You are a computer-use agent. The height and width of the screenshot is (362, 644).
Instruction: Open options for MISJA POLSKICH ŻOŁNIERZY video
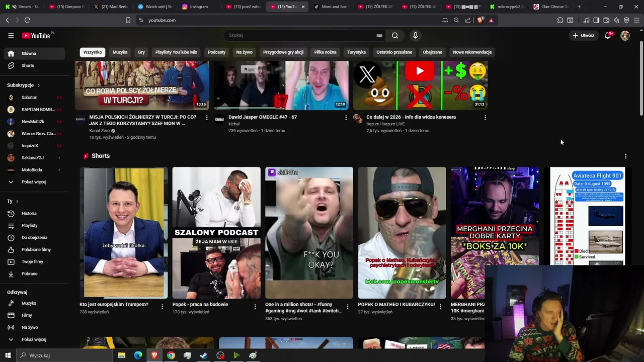point(207,118)
